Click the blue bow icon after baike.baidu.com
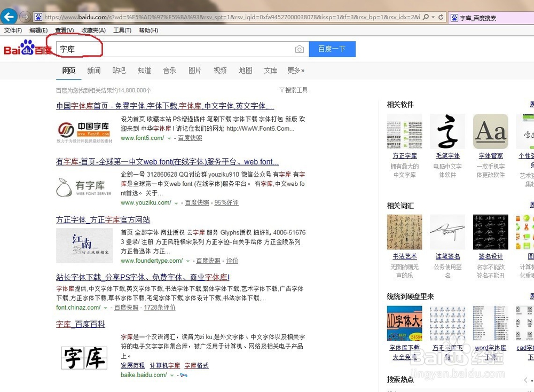534x392 pixels. click(x=184, y=375)
